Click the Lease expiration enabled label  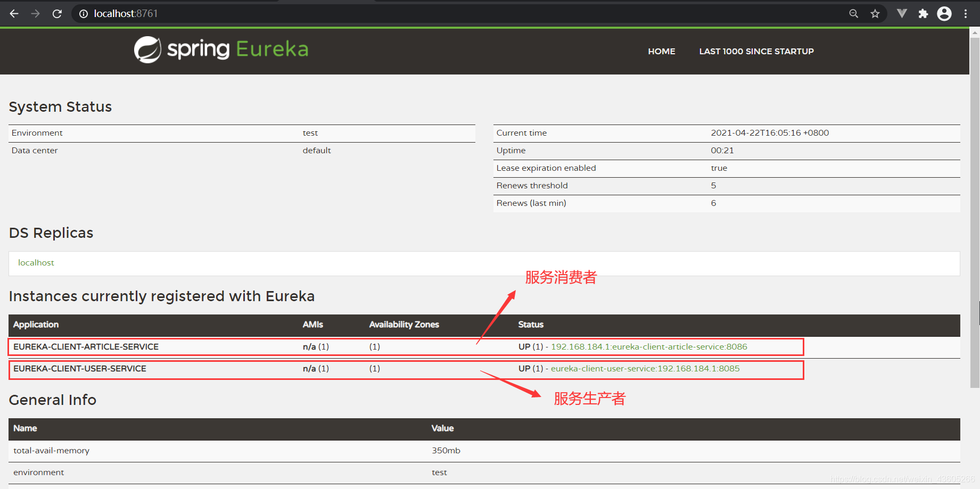tap(546, 168)
